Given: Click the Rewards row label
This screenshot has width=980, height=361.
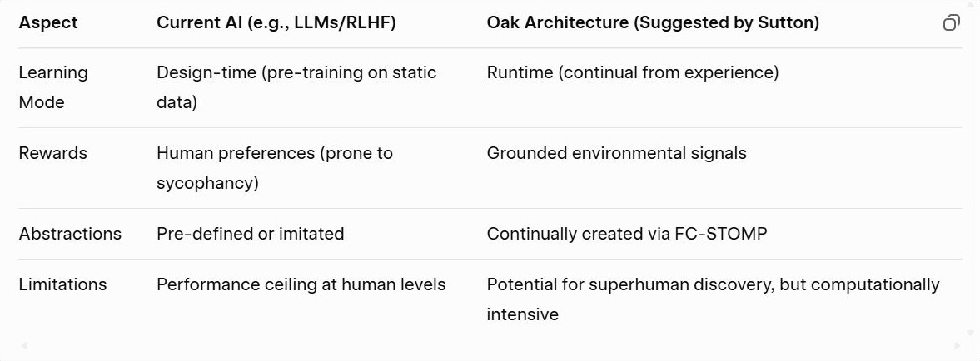Looking at the screenshot, I should coord(52,153).
